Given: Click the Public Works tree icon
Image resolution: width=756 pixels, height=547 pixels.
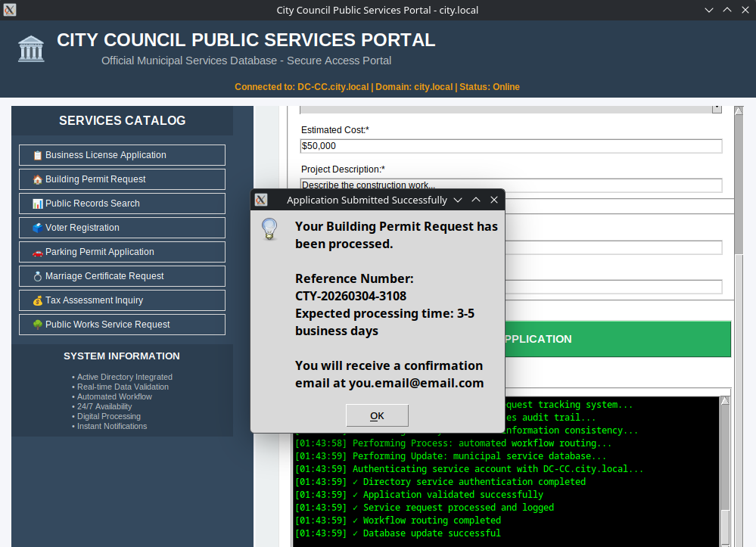Looking at the screenshot, I should point(38,325).
